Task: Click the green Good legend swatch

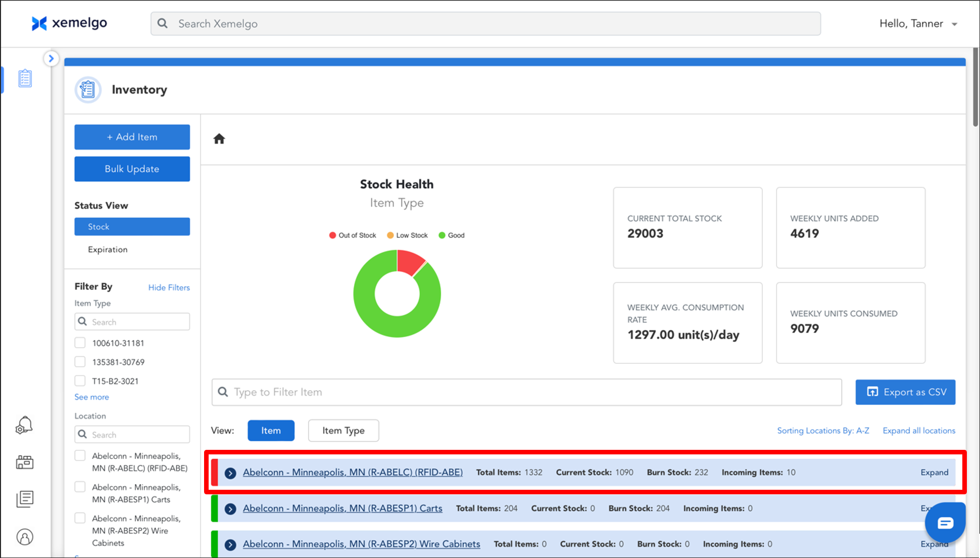Action: (442, 236)
